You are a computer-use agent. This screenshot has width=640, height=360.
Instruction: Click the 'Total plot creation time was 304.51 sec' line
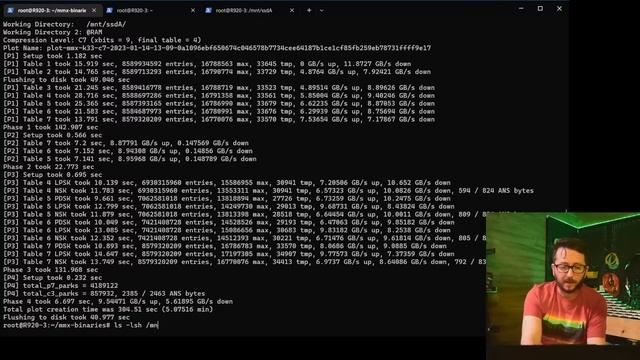point(108,309)
